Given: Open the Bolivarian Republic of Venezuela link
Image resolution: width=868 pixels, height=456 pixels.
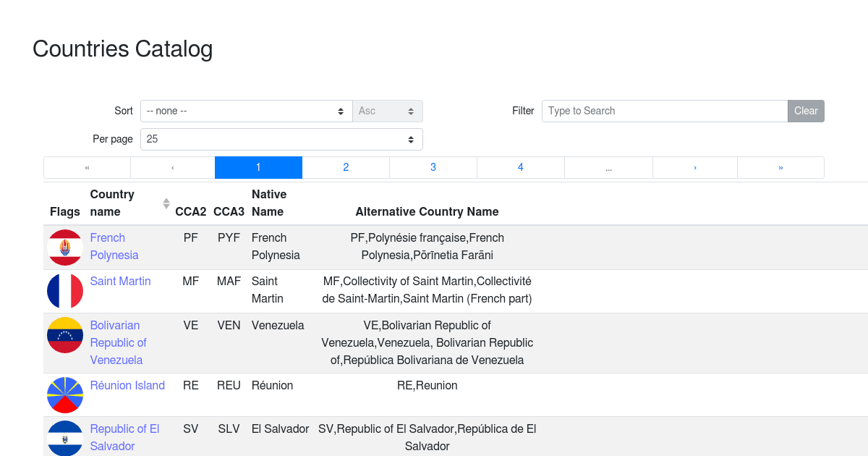Looking at the screenshot, I should (118, 342).
